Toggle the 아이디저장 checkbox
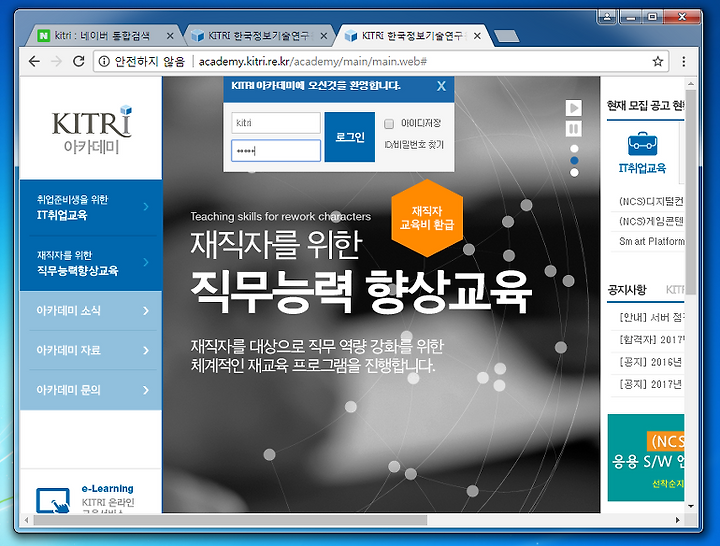 click(x=389, y=124)
